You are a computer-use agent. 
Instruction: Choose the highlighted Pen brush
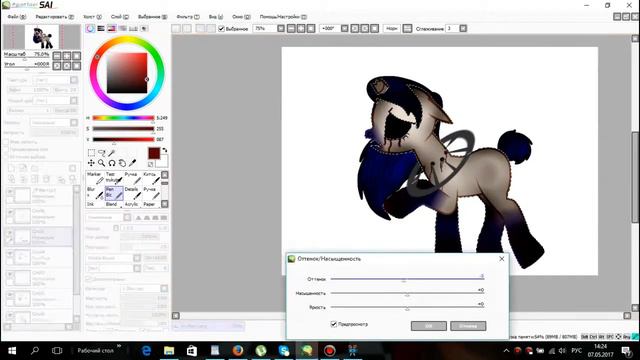pyautogui.click(x=114, y=193)
